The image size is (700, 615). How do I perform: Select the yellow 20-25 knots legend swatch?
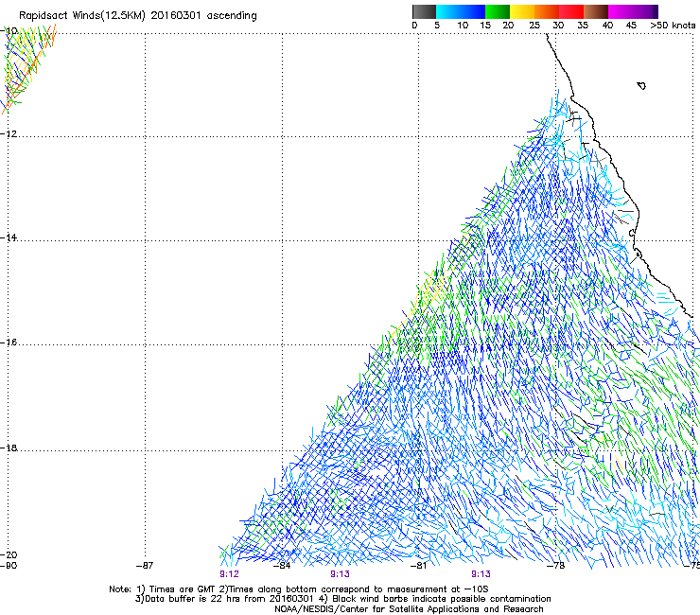point(522,11)
